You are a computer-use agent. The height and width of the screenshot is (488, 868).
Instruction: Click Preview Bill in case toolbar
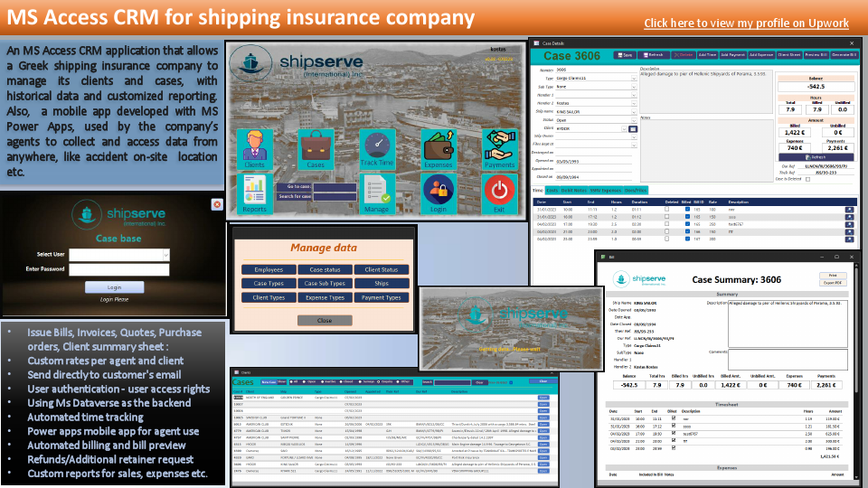pyautogui.click(x=816, y=55)
